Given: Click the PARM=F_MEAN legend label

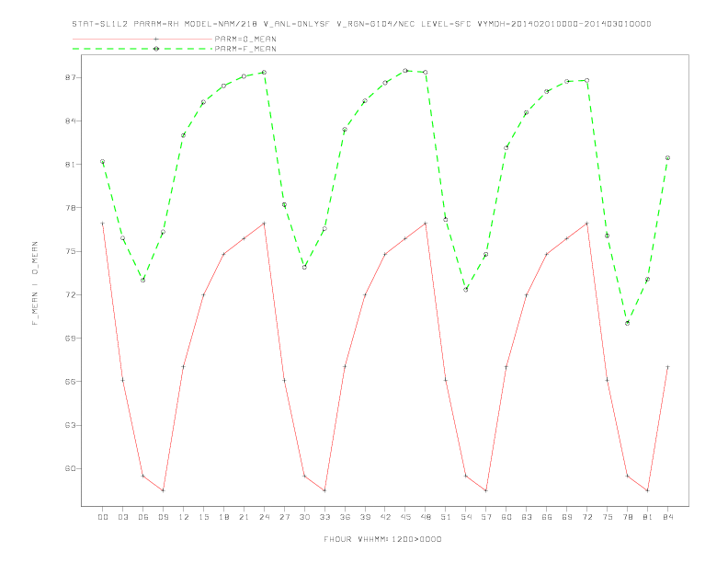Looking at the screenshot, I should tap(245, 49).
